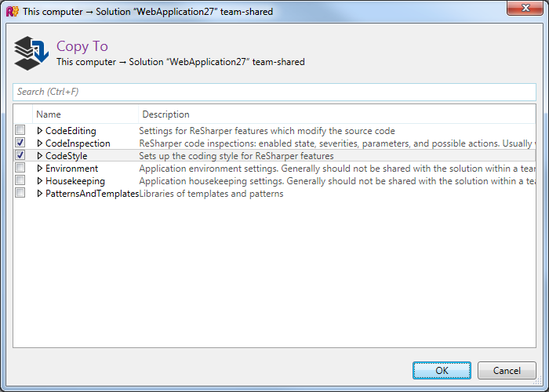The image size is (549, 392).
Task: Close the Copy To dialog window
Action: point(525,8)
